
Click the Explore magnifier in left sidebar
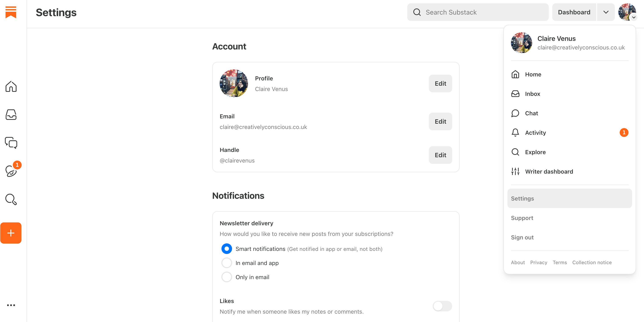coord(11,199)
